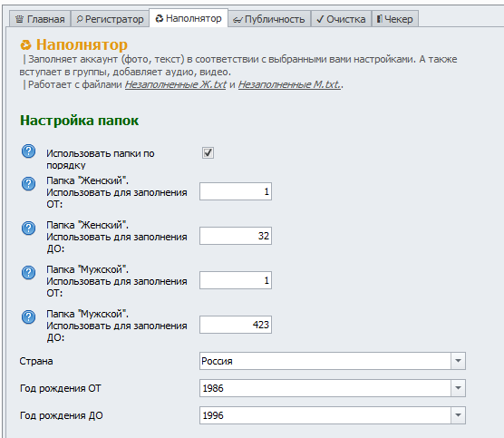Screen dimensions: 504x438
Task: Click help icon for "Использовать папки по порядку"
Action: point(29,151)
